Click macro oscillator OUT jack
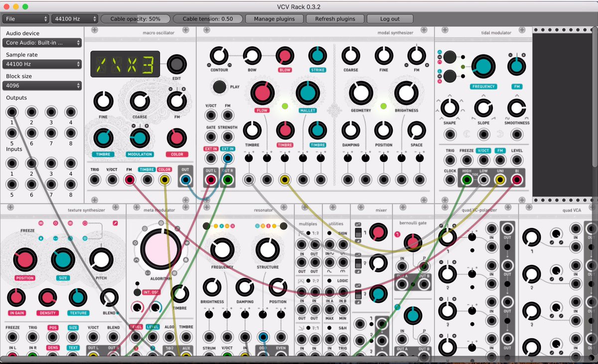The width and height of the screenshot is (598, 364). point(185,180)
